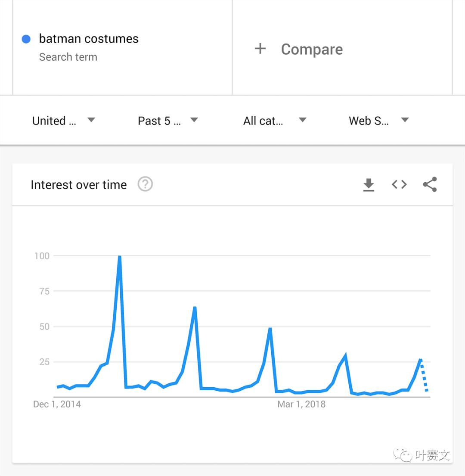Edit the batman costumes search term
This screenshot has width=465, height=476.
(89, 38)
